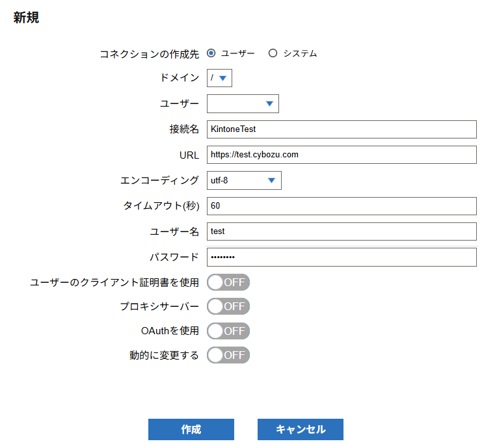
Task: Select the ユーザー radio button
Action: (211, 53)
